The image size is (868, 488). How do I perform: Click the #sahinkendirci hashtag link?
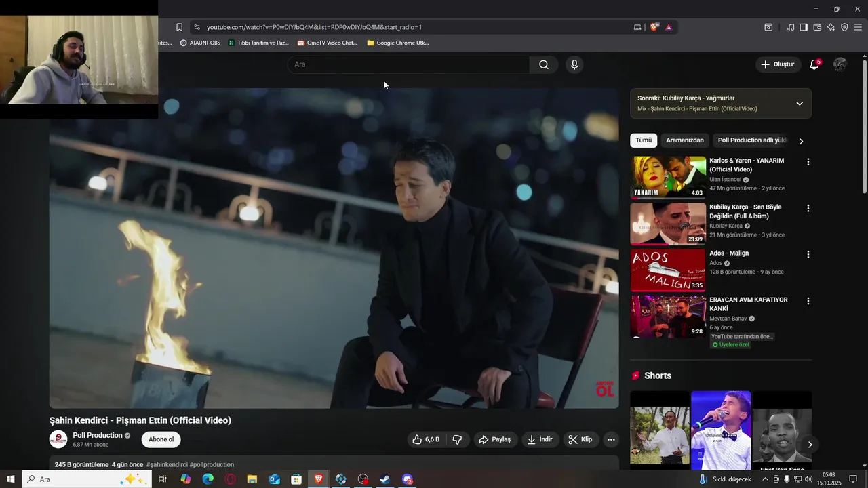point(167,464)
